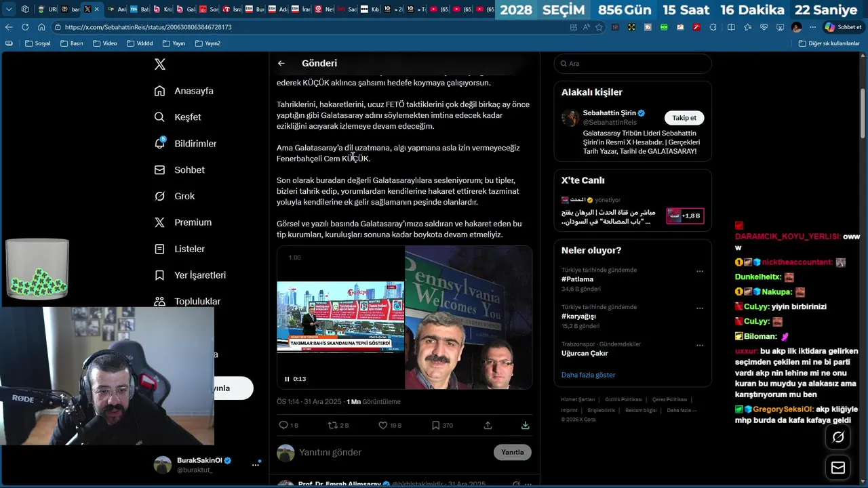Open the #Patlama trending topic

coord(577,279)
